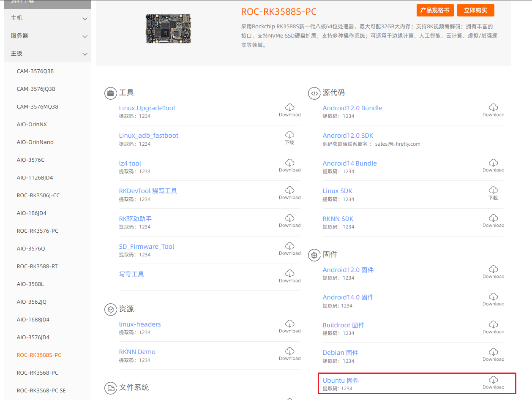This screenshot has width=532, height=400.
Task: Open Debian 固件 link
Action: coord(341,353)
